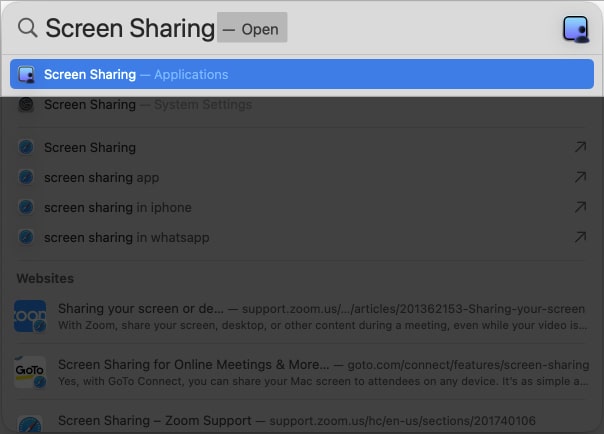Click the Zoom logo website thumbnail
This screenshot has height=434, width=604.
click(30, 316)
